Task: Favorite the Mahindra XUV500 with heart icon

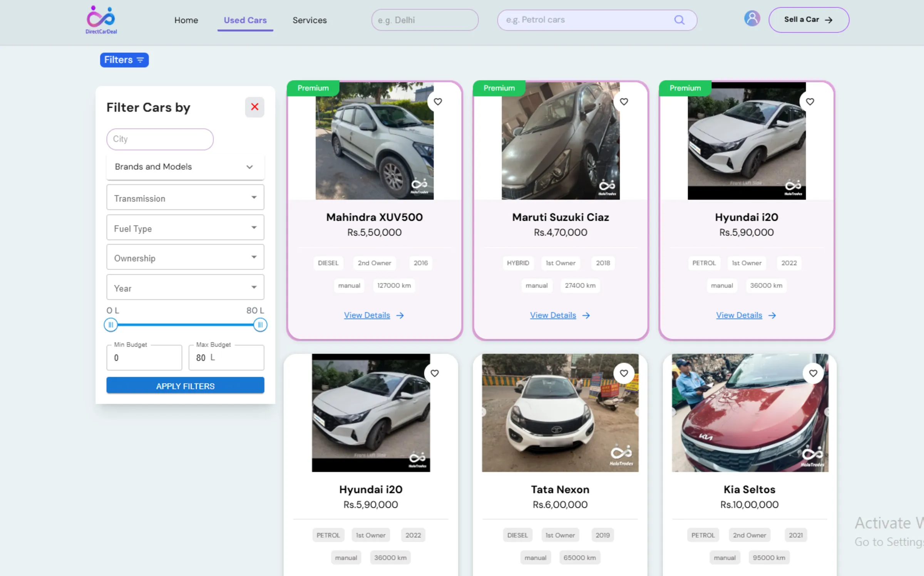Action: point(438,102)
